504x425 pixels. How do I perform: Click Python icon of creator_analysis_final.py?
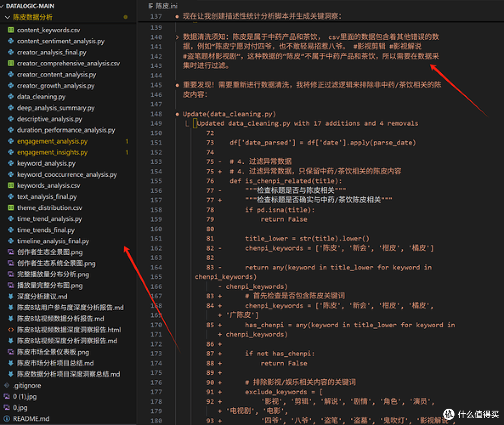click(11, 52)
